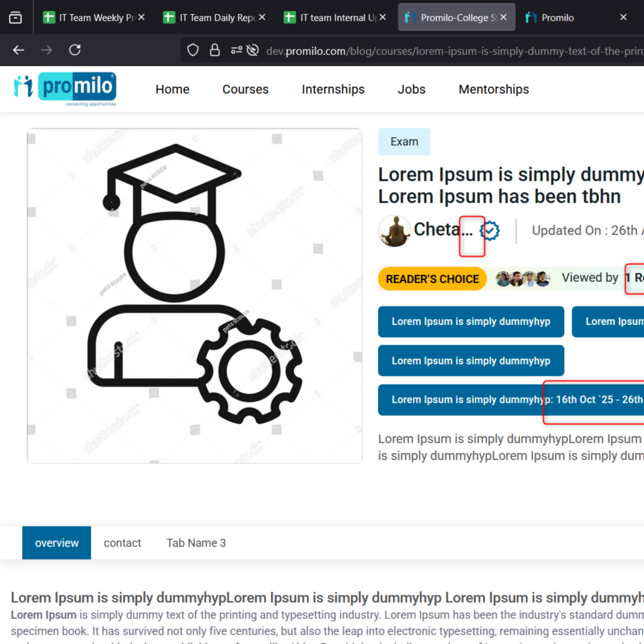The image size is (644, 644).
Task: Open the tab overview icon at top-left
Action: coord(16,18)
